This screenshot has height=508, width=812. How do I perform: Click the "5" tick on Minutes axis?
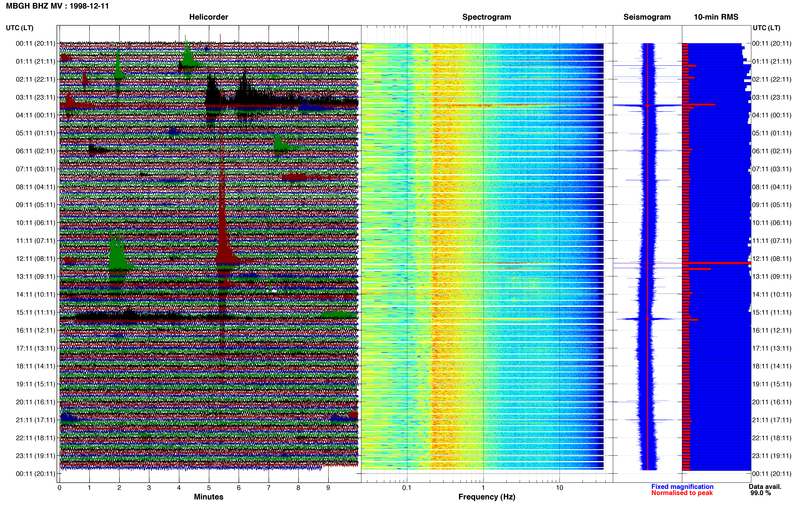209,488
